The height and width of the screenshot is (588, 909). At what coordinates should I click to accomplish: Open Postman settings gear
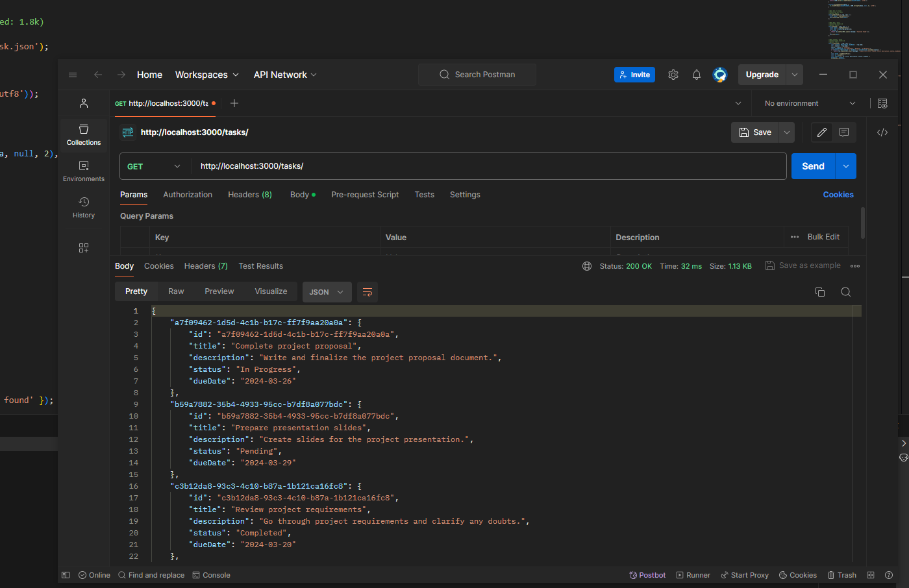[x=673, y=75]
